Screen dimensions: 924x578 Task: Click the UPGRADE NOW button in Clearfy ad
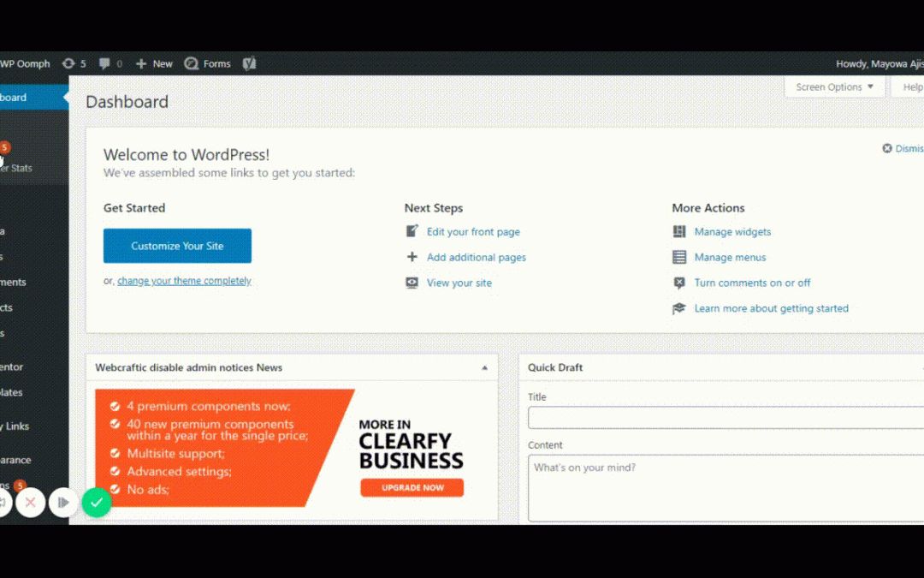pyautogui.click(x=412, y=488)
